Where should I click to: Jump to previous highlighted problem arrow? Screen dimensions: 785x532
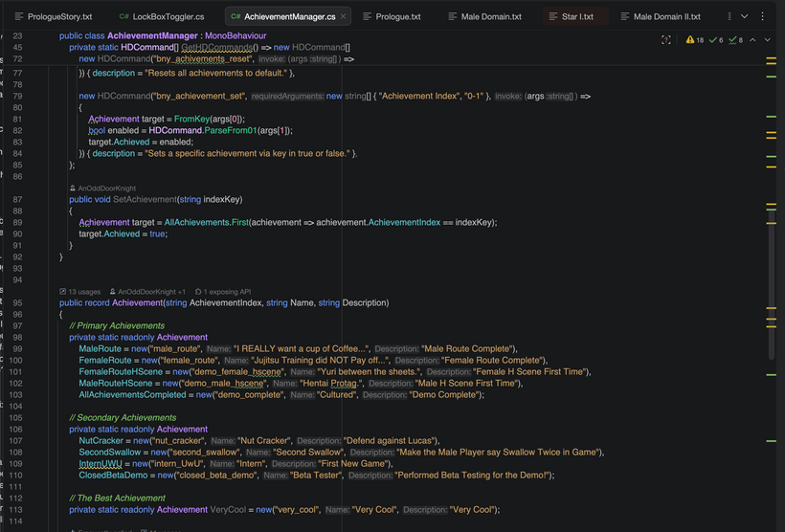[x=753, y=39]
